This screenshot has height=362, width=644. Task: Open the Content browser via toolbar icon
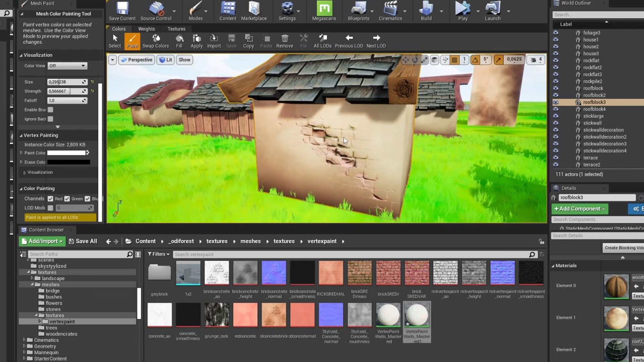pos(228,10)
